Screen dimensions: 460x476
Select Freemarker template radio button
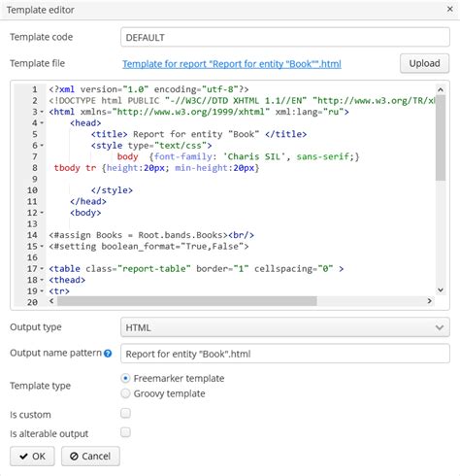[x=125, y=378]
